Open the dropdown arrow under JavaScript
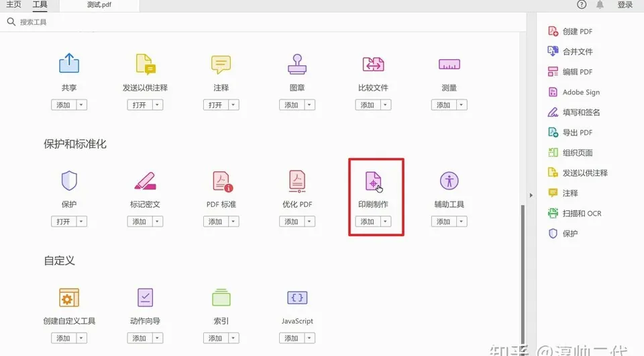The image size is (644, 356). tap(309, 339)
